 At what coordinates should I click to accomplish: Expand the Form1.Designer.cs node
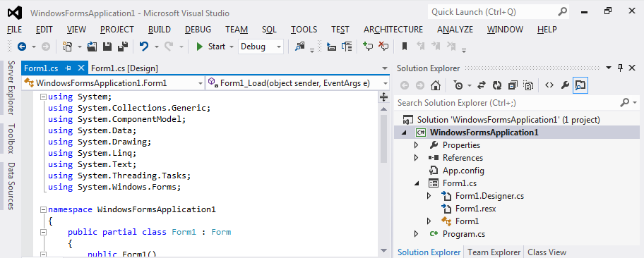coord(429,196)
